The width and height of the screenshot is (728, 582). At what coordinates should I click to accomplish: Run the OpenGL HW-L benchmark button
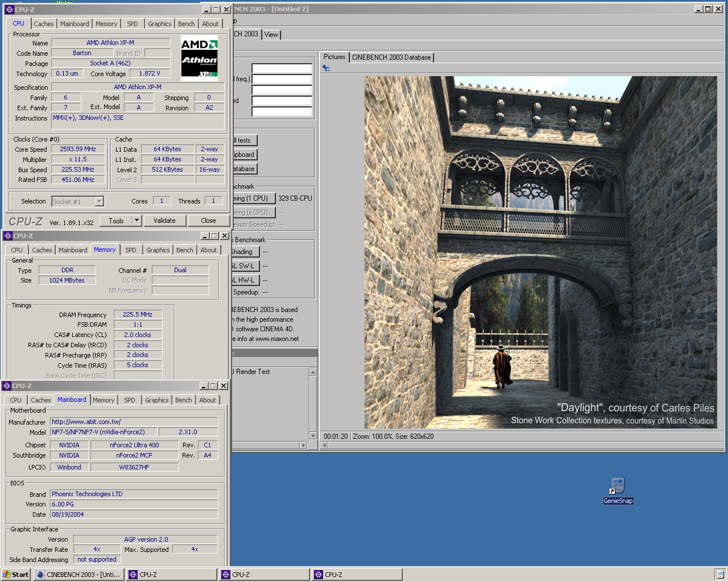[x=246, y=280]
